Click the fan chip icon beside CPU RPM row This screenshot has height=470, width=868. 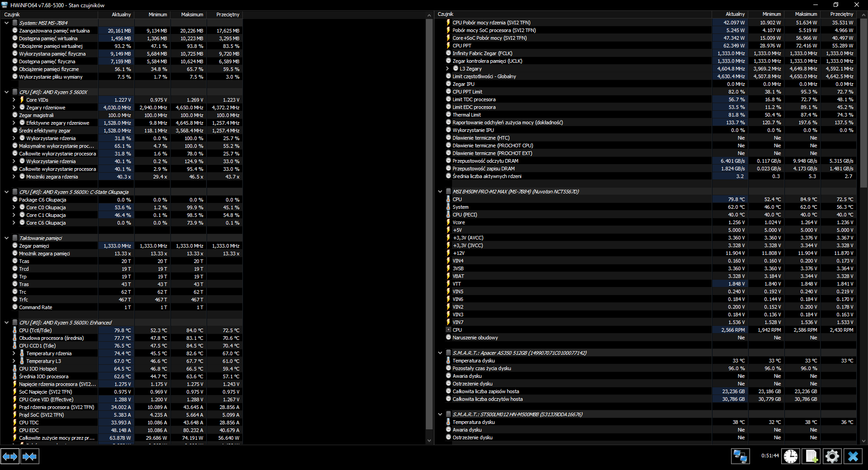pyautogui.click(x=448, y=330)
